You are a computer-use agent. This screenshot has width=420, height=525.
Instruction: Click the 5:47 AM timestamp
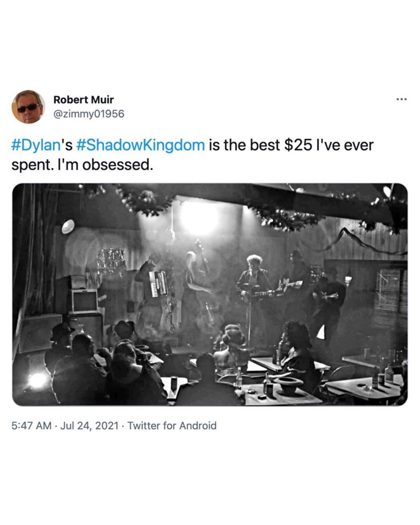[x=31, y=425]
